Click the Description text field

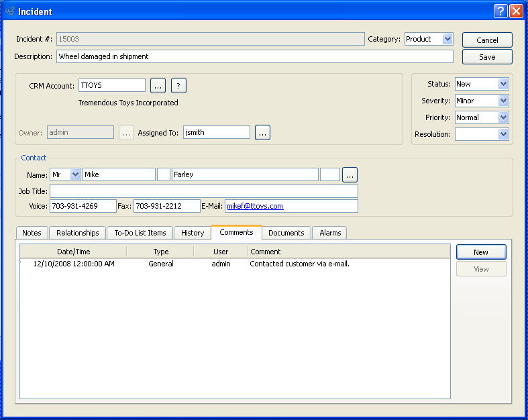tap(254, 56)
